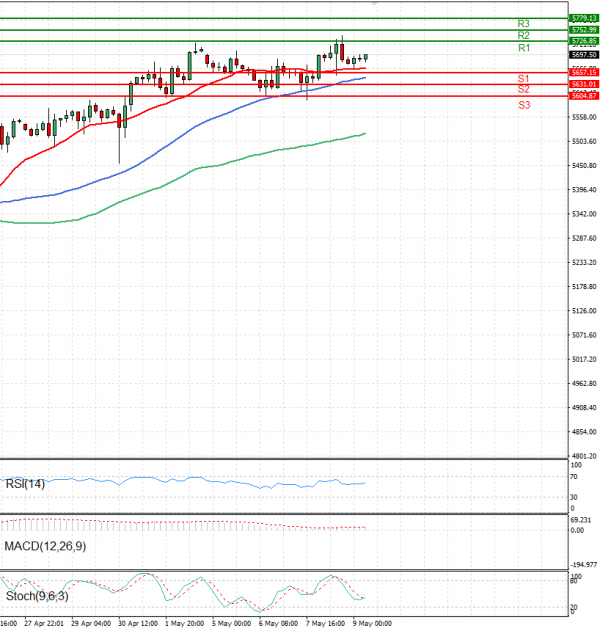Click the S2 support label
This screenshot has width=600, height=631.
tap(523, 89)
